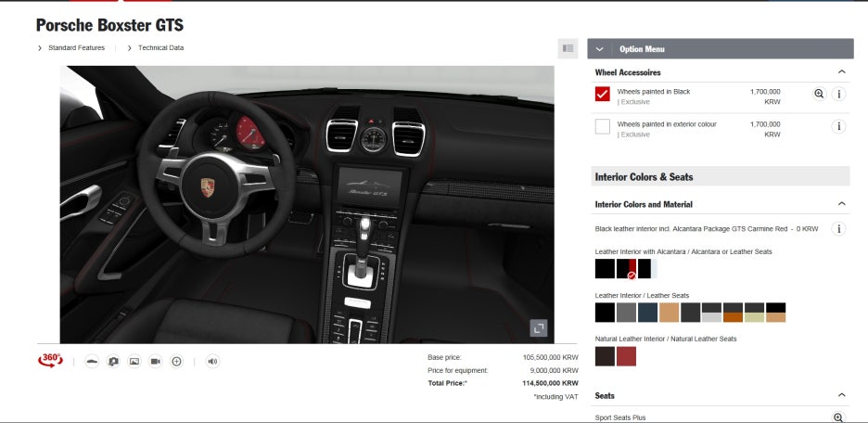This screenshot has height=423, width=868.
Task: Start the 360° rotation view
Action: pyautogui.click(x=50, y=361)
